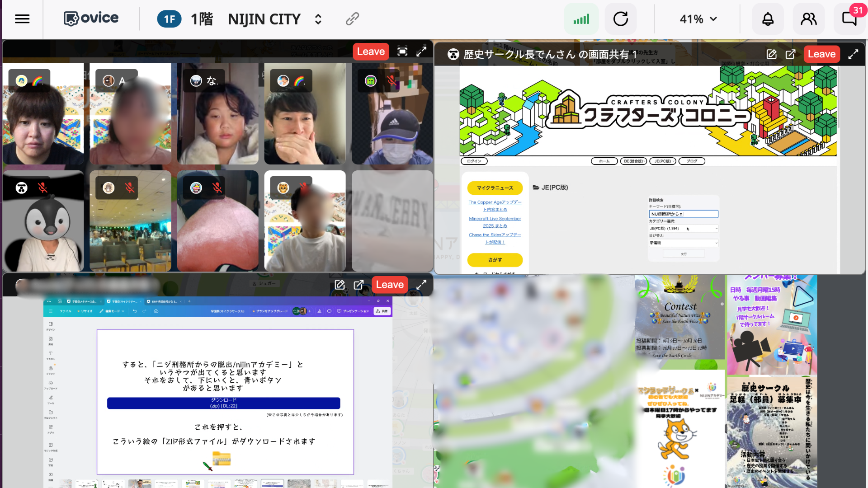Show the members list icon
This screenshot has height=488, width=868.
808,19
